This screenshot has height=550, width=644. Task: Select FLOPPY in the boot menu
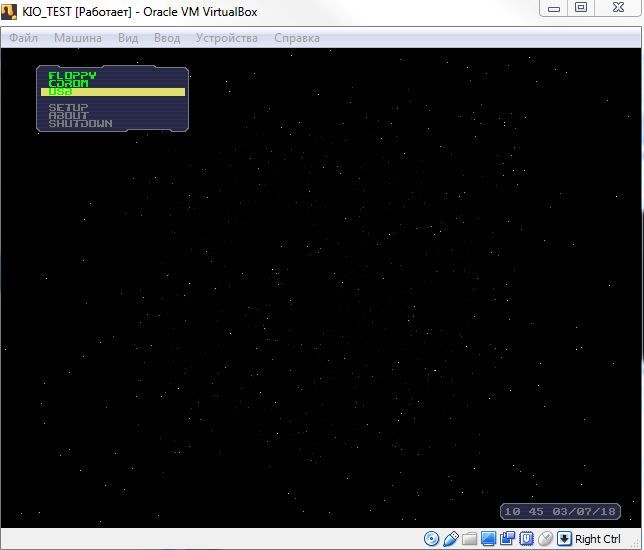pyautogui.click(x=73, y=76)
